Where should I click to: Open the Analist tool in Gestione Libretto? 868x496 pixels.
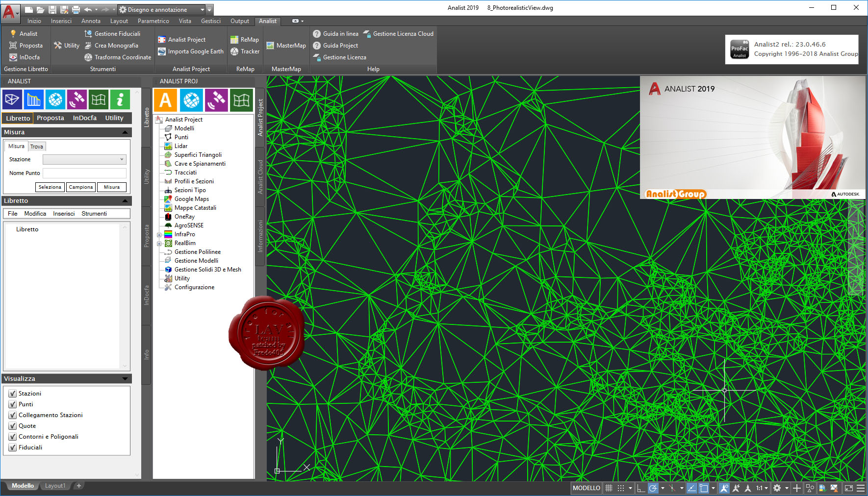(24, 34)
